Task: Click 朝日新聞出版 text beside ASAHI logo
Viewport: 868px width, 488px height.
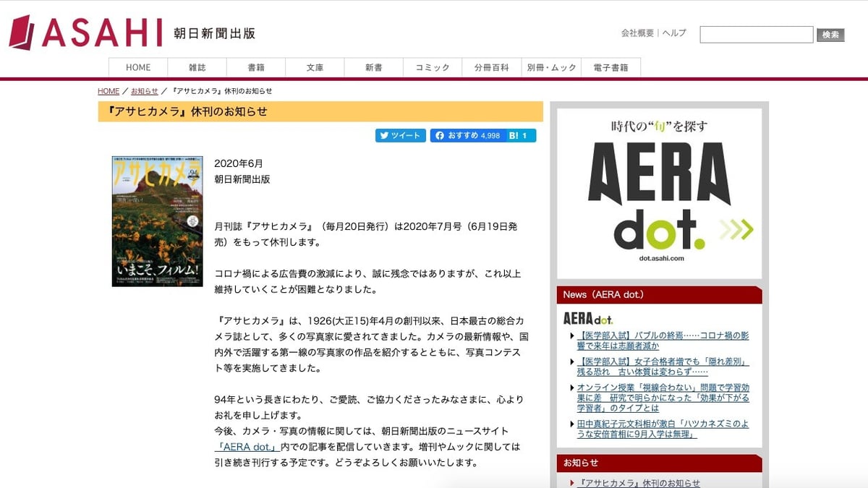Action: coord(215,33)
